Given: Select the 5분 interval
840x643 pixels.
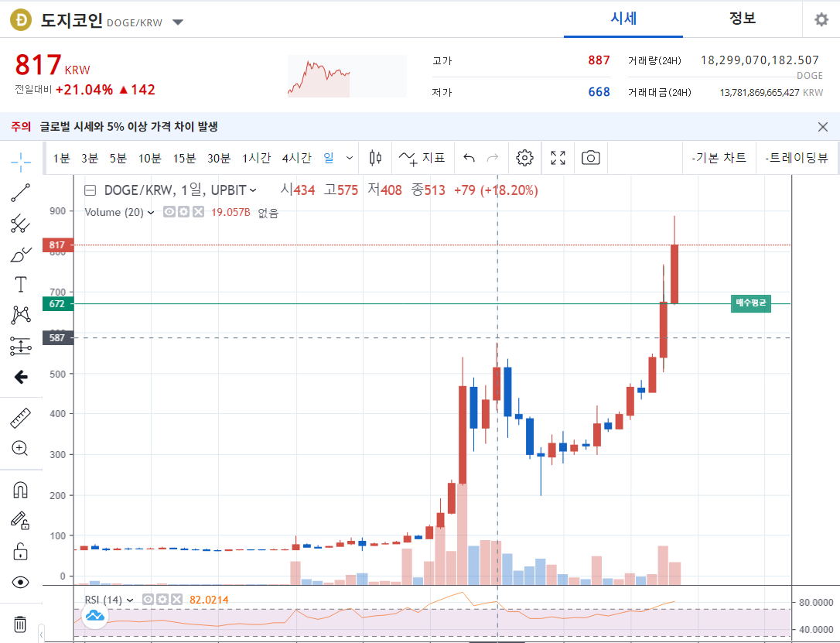Looking at the screenshot, I should click(118, 159).
